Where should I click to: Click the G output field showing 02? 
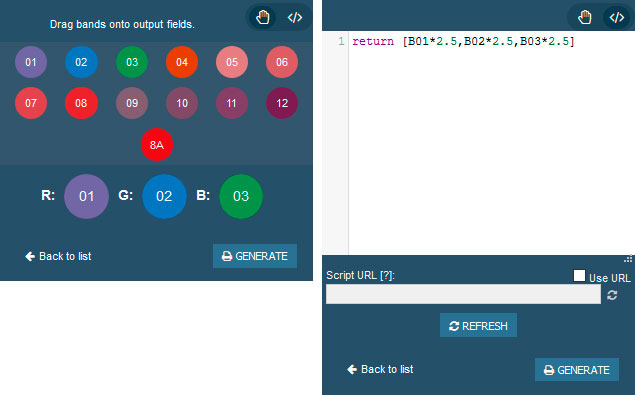[x=164, y=196]
